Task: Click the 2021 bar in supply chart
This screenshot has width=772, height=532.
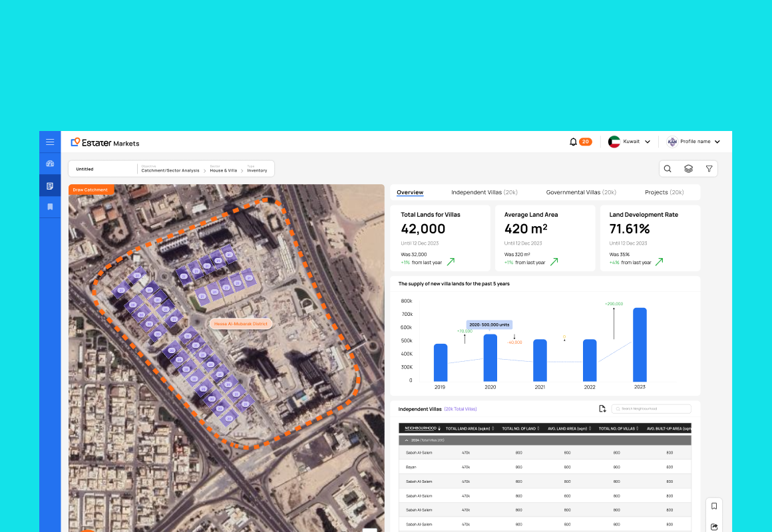Action: click(540, 360)
